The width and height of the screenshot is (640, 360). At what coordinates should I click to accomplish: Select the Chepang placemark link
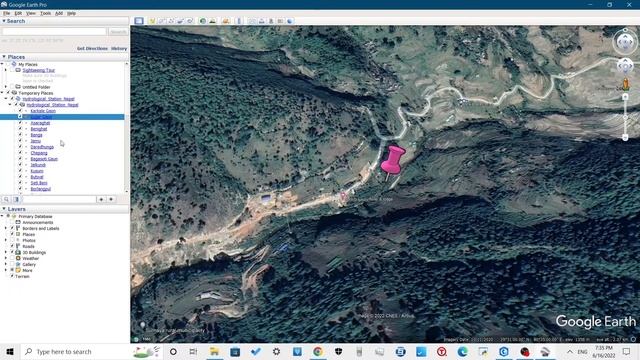pos(39,153)
